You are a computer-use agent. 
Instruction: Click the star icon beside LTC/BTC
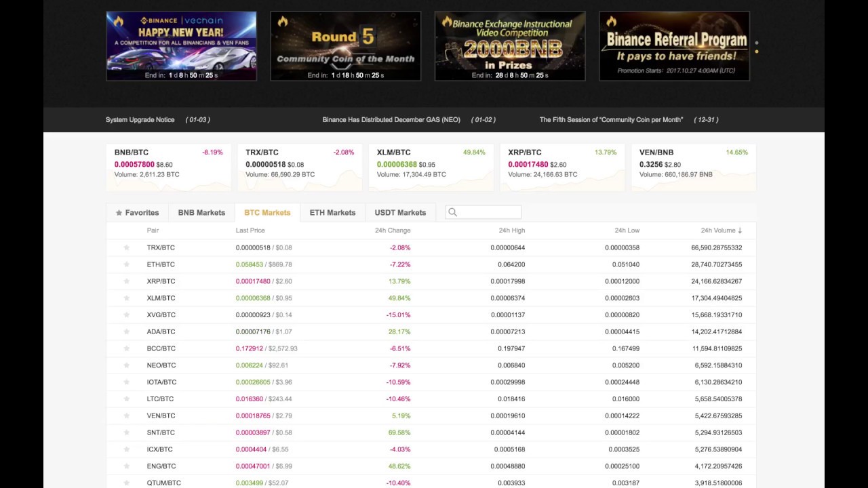tap(126, 399)
